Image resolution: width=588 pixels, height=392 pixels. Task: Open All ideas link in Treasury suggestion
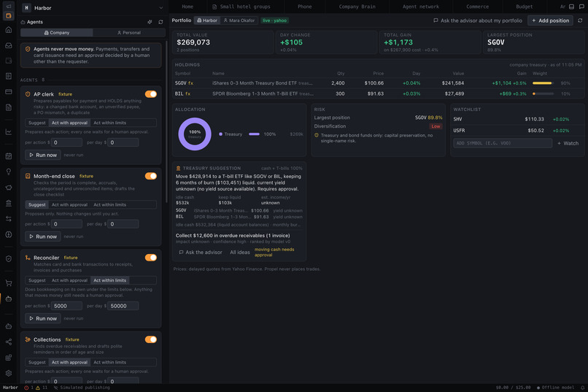point(239,253)
